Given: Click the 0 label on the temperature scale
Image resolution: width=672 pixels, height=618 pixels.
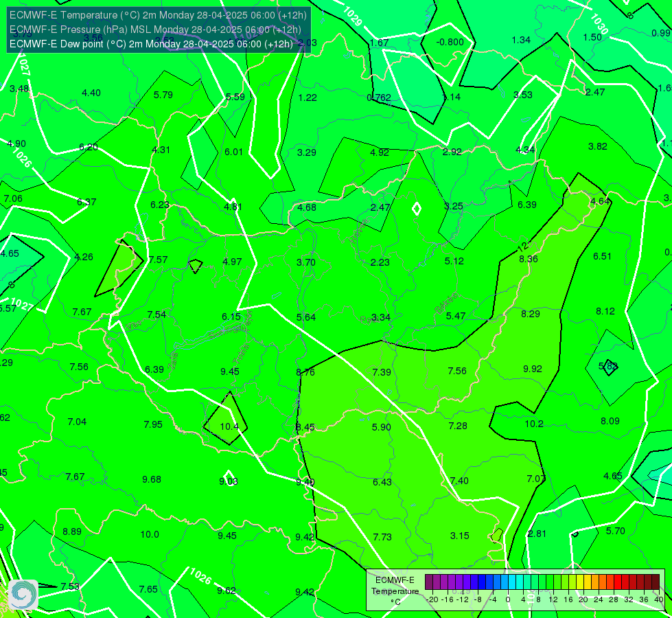Looking at the screenshot, I should tap(508, 599).
